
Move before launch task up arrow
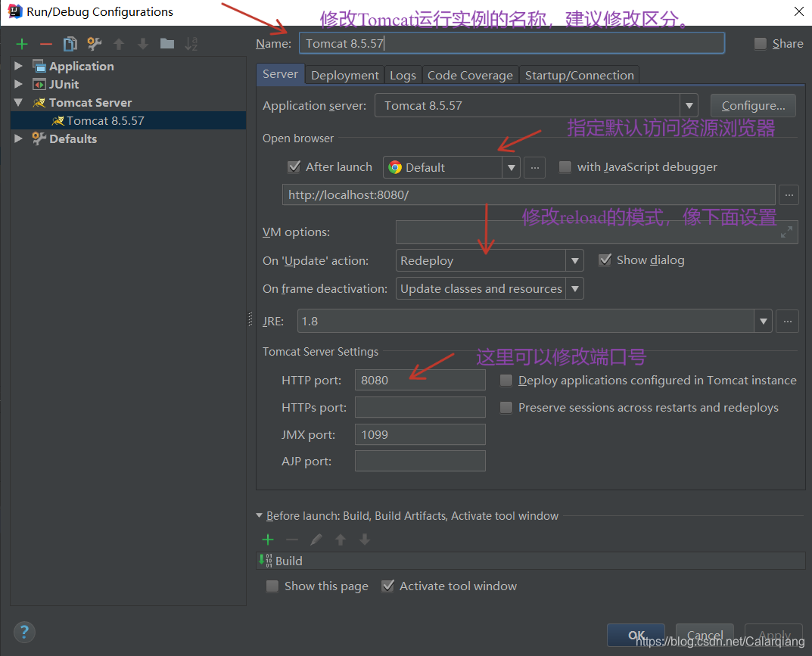(341, 539)
